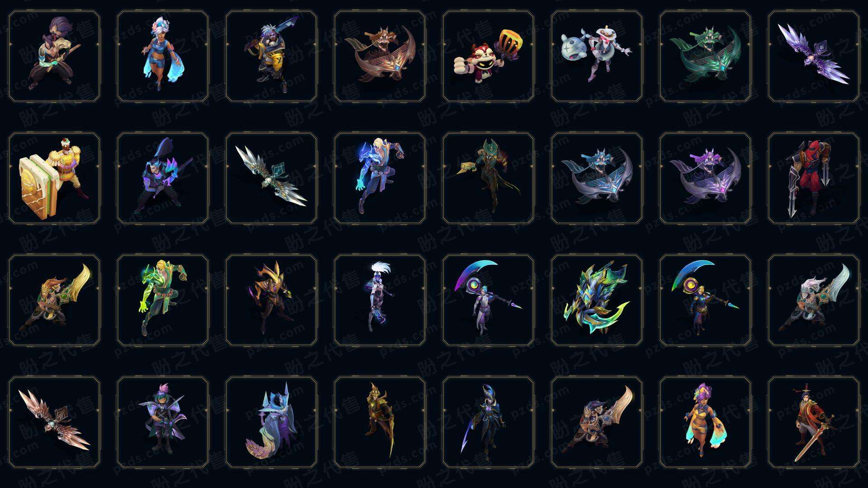The height and width of the screenshot is (488, 868).
Task: Choose the pink-haired masked dual-blade character
Action: coord(163,422)
